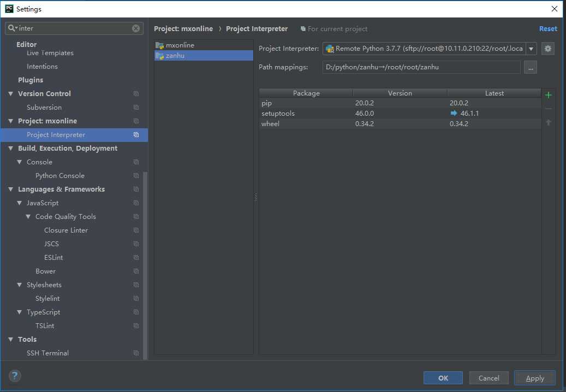Screen dimensions: 566x392
Task: Sort by the Latest column header
Action: 494,93
